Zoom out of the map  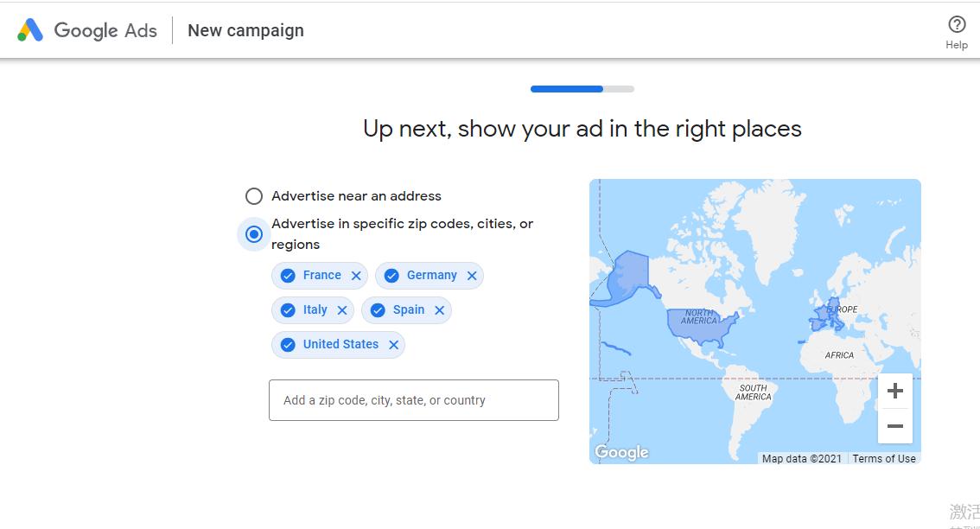894,426
